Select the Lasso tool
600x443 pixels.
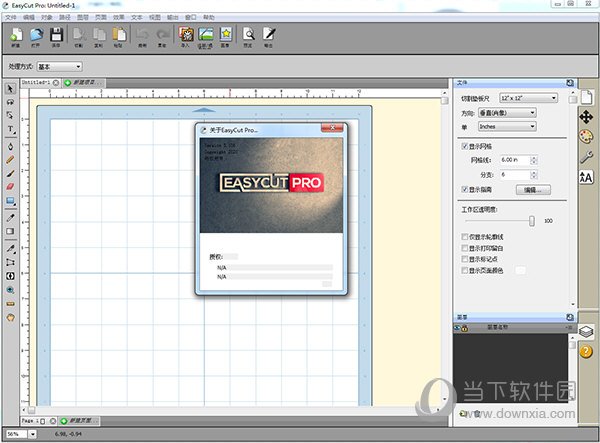10,102
